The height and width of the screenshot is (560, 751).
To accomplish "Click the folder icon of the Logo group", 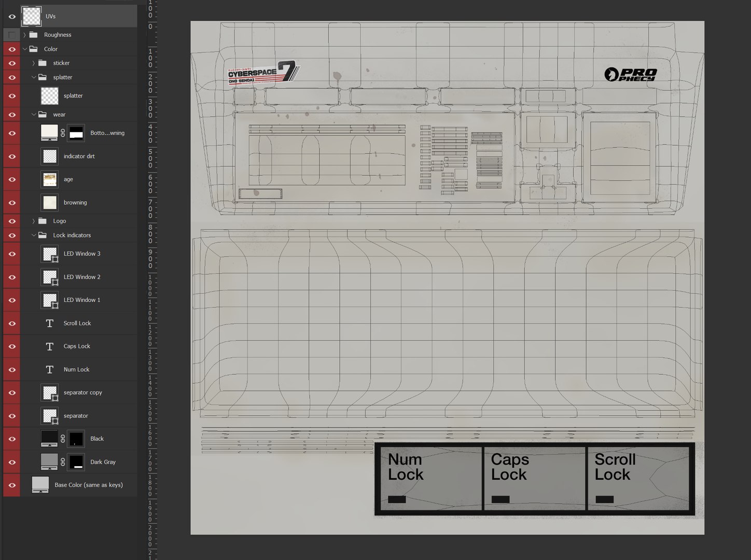I will (x=43, y=221).
